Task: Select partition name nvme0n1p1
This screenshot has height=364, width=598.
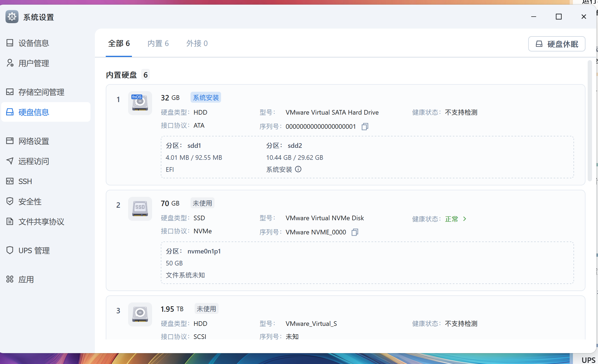Action: tap(204, 251)
